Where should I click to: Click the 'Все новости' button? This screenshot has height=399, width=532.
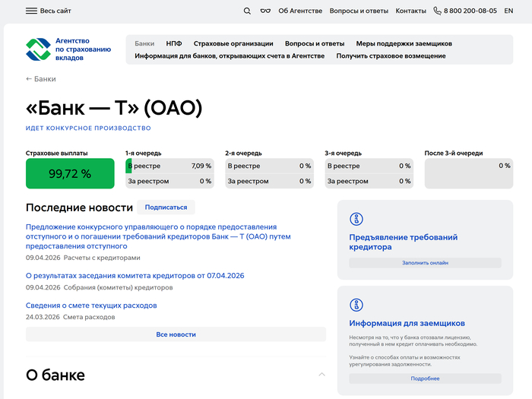pos(176,334)
